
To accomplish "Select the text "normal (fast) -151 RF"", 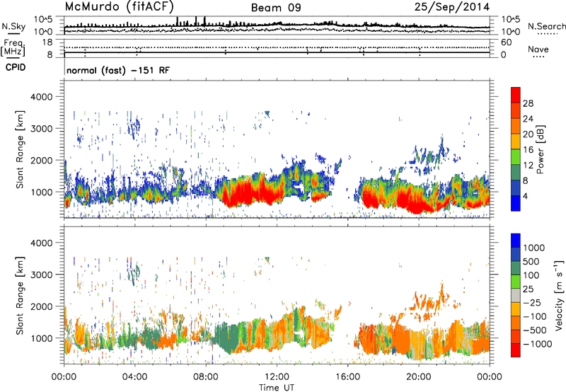I will click(x=118, y=70).
